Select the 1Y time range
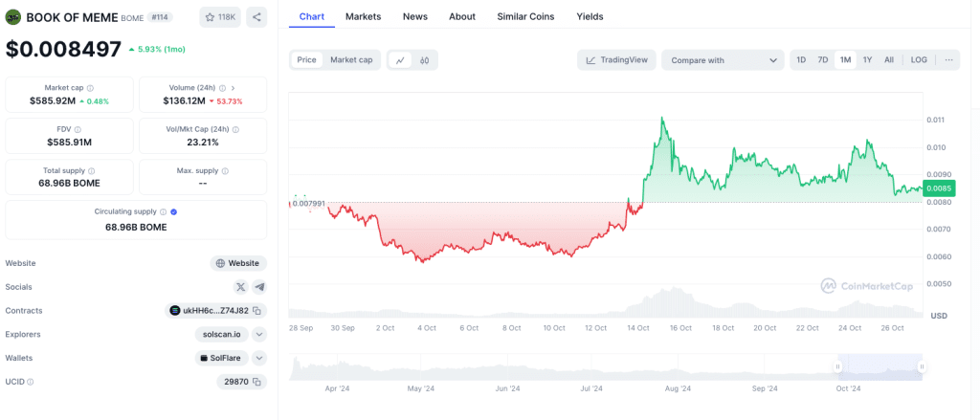This screenshot has height=420, width=980. pos(867,60)
